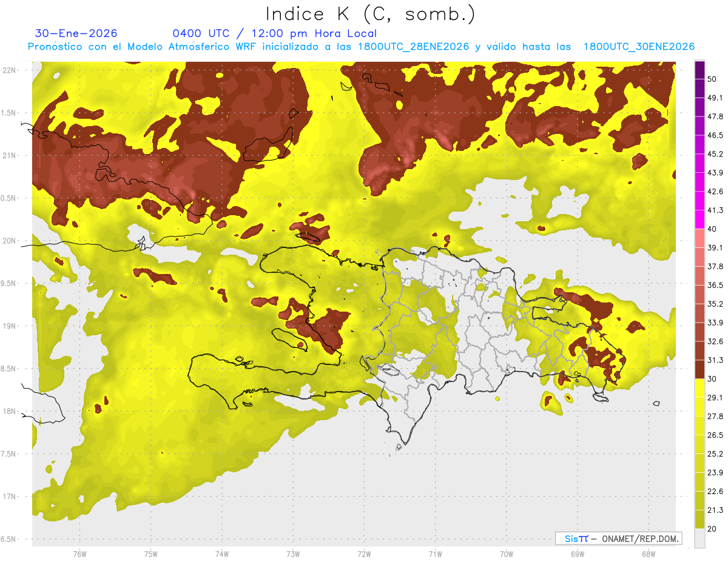Click legend value '49.1'
728x562 pixels.
tap(715, 98)
